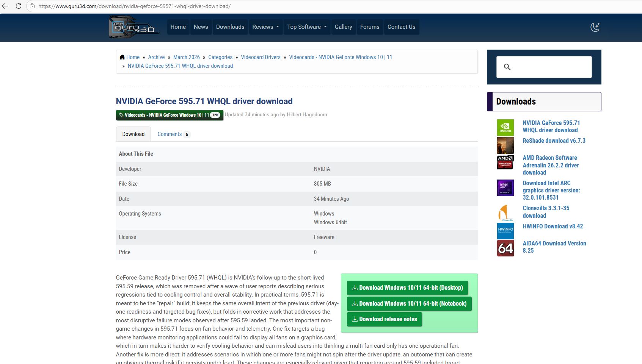This screenshot has width=642, height=364.
Task: Open AMD Radeon Software Adrenalin link
Action: click(551, 165)
